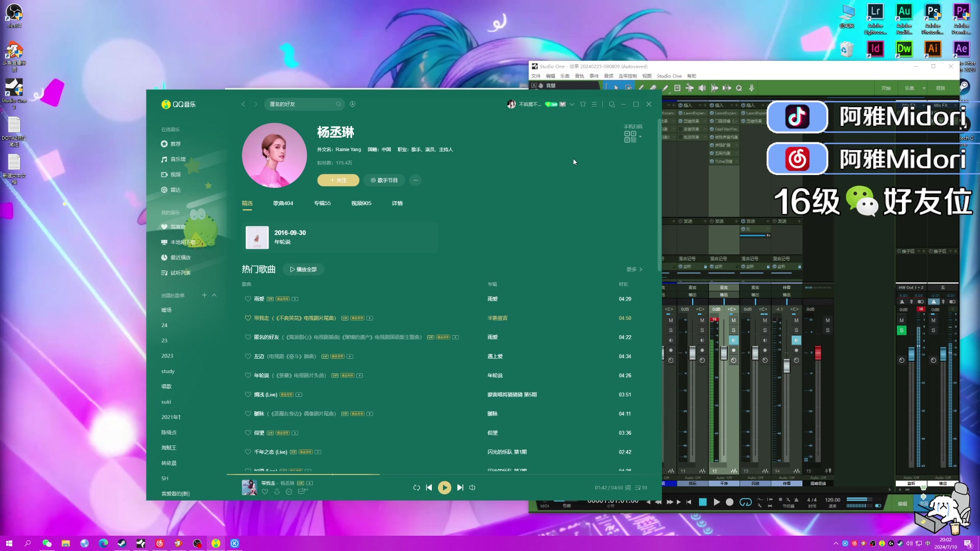Download the currently playing song

277,492
